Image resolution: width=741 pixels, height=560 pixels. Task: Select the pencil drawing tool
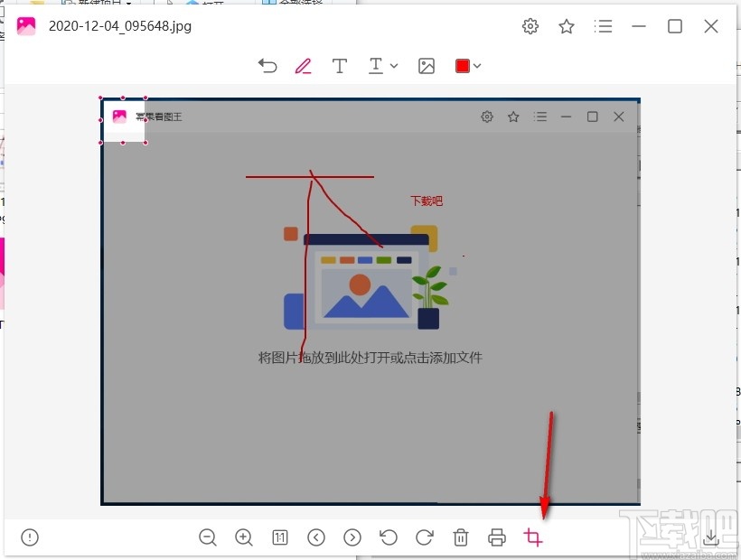pos(303,65)
